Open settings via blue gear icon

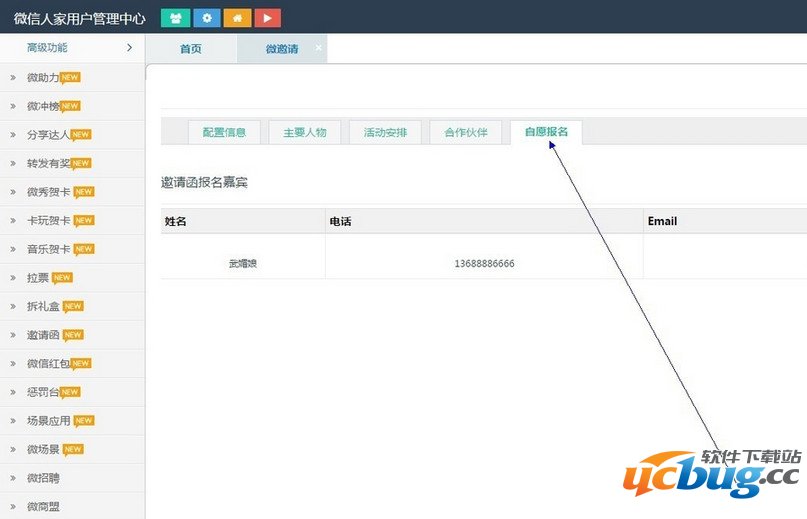[206, 18]
